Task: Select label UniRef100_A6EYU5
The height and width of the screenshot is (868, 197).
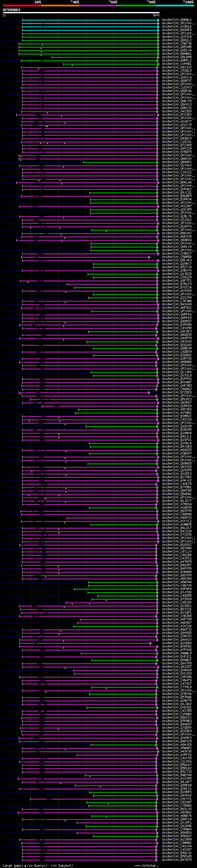Action: [x=177, y=236]
